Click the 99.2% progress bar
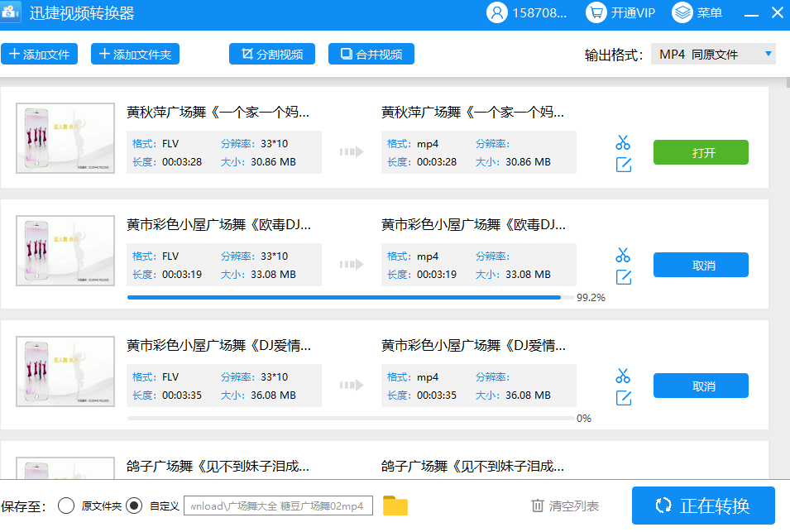 click(347, 297)
